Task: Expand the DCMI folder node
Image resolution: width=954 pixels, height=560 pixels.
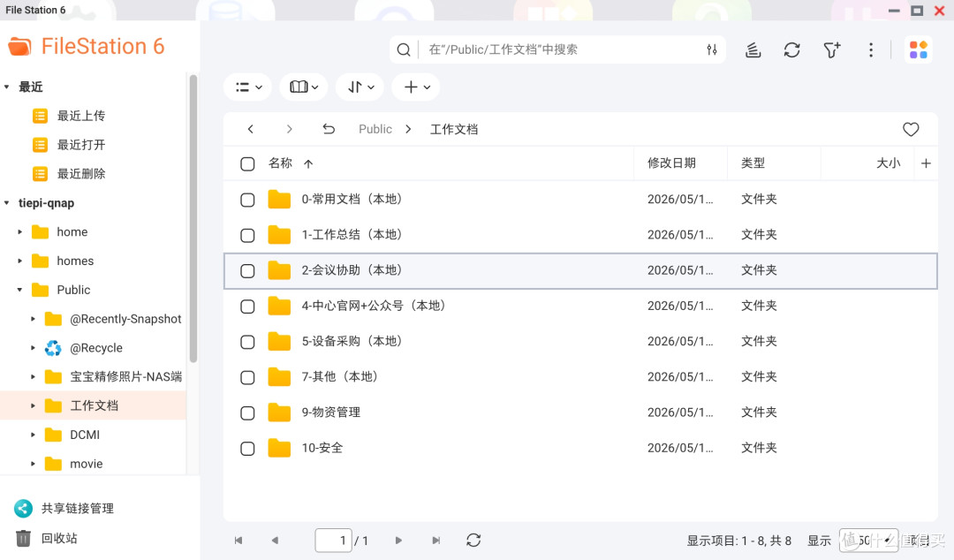Action: click(33, 435)
